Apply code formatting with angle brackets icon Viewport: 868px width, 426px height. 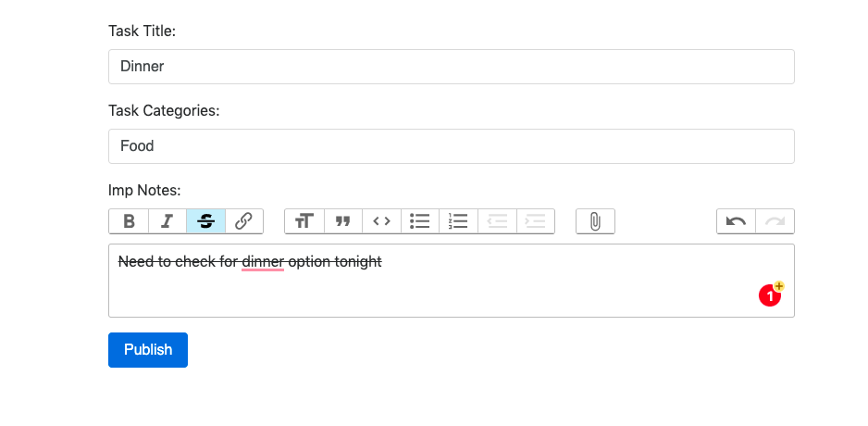point(381,221)
